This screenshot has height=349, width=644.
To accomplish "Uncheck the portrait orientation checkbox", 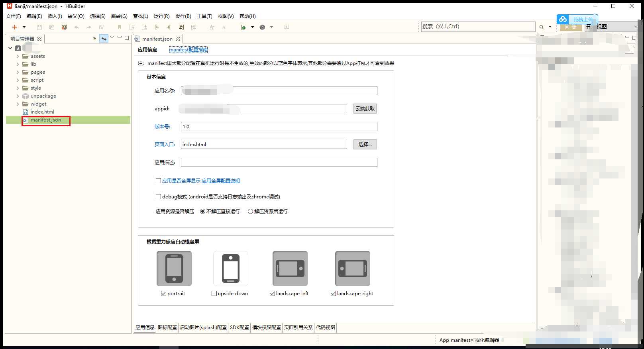I will tap(163, 294).
